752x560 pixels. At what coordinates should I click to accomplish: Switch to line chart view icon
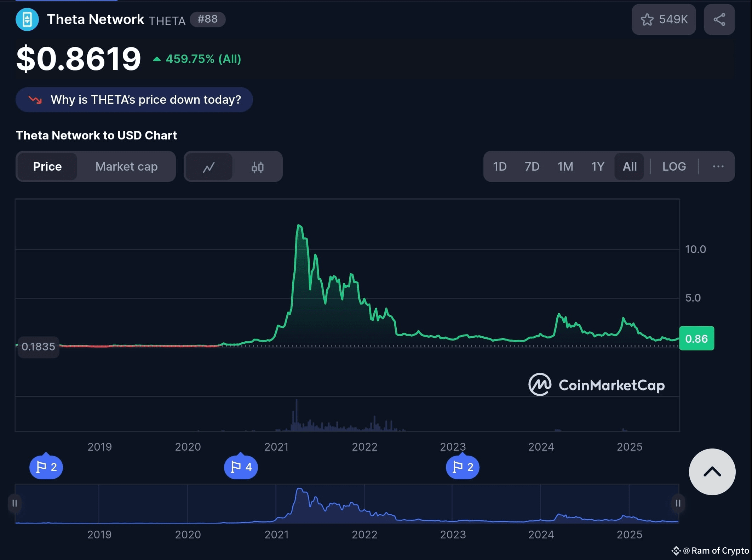(x=209, y=166)
